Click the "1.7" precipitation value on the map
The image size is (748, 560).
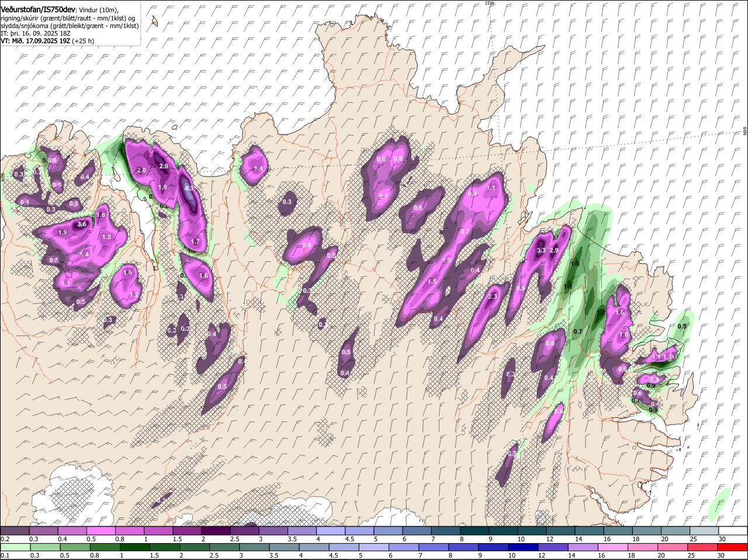196,241
